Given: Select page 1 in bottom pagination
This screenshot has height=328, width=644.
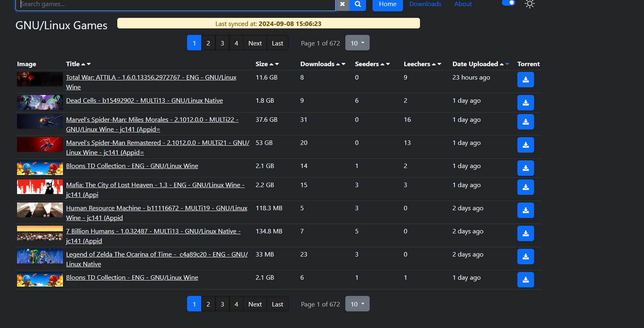Looking at the screenshot, I should pos(194,304).
